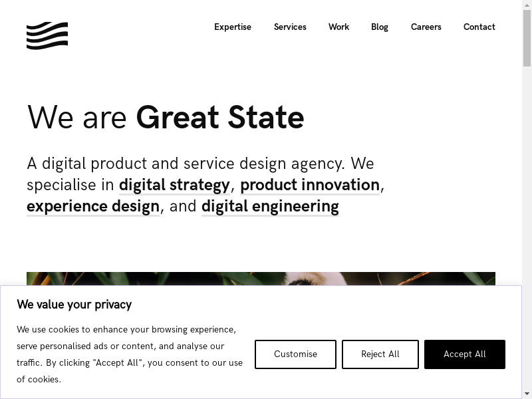Open the Expertise menu item
This screenshot has height=399, width=532.
point(233,27)
